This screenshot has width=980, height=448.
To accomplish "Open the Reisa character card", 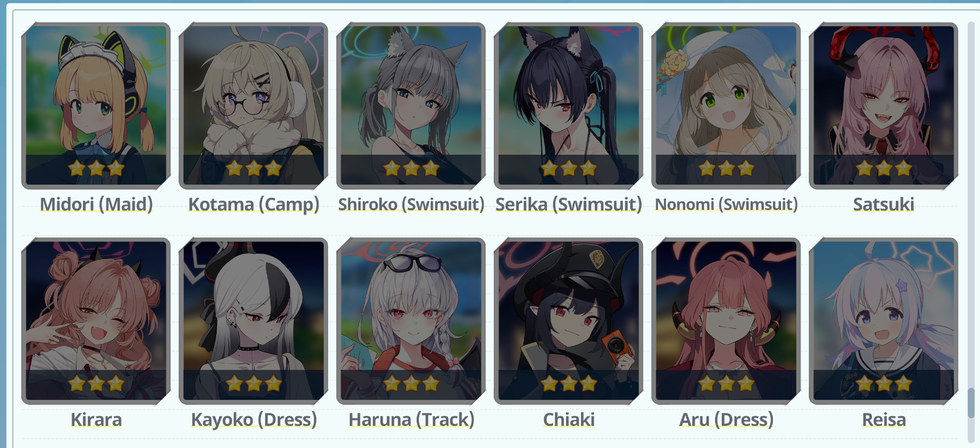I will [x=884, y=321].
